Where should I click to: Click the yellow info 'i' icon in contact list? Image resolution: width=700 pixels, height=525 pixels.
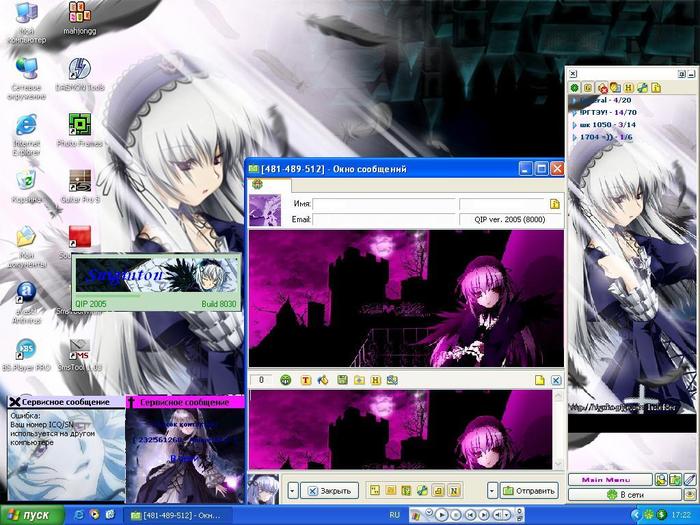(x=656, y=88)
